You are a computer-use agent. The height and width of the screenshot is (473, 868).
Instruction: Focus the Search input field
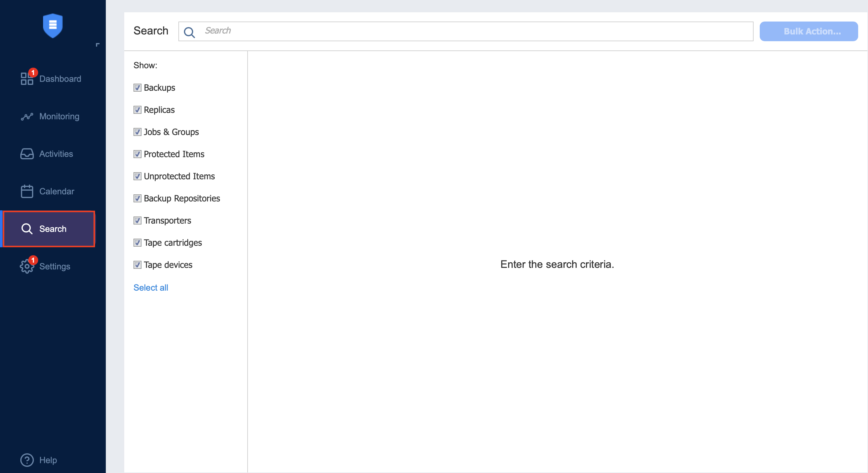pos(466,31)
